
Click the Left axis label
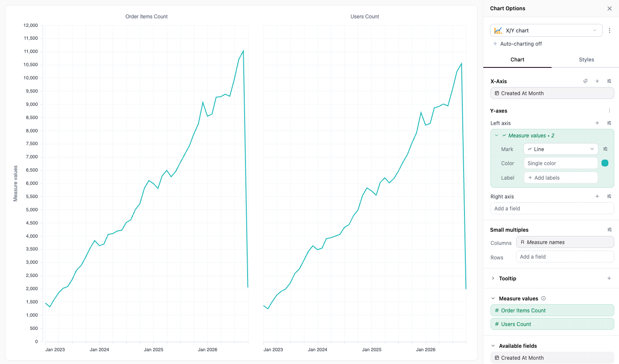[x=500, y=123]
